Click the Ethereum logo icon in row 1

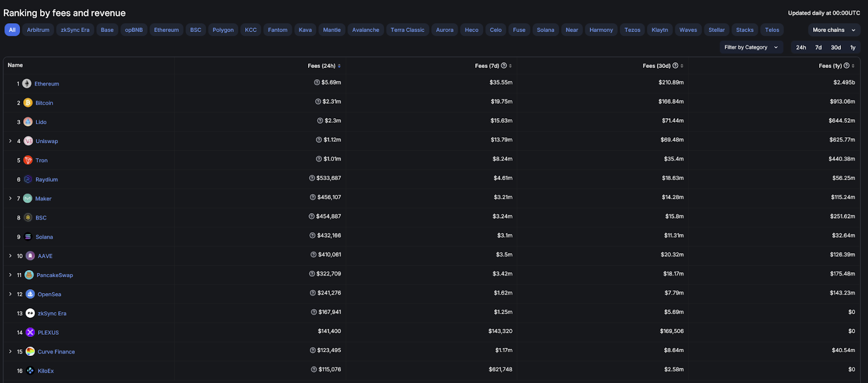click(27, 84)
